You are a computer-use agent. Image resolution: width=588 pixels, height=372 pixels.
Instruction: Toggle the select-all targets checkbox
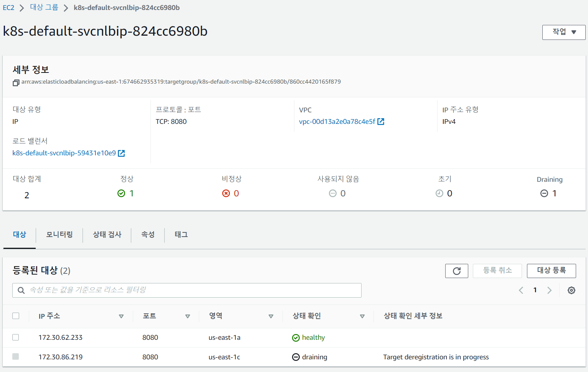16,316
